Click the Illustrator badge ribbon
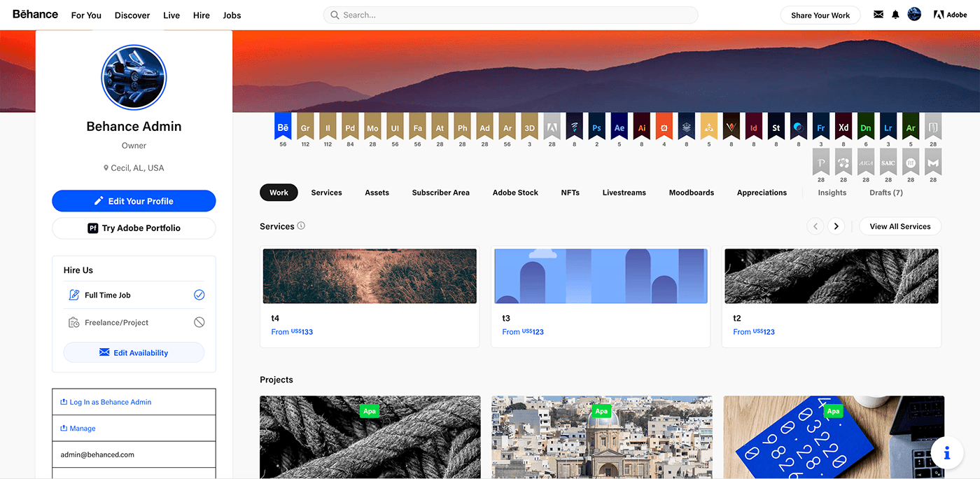Screen dimensions: 980x479 (x=641, y=127)
